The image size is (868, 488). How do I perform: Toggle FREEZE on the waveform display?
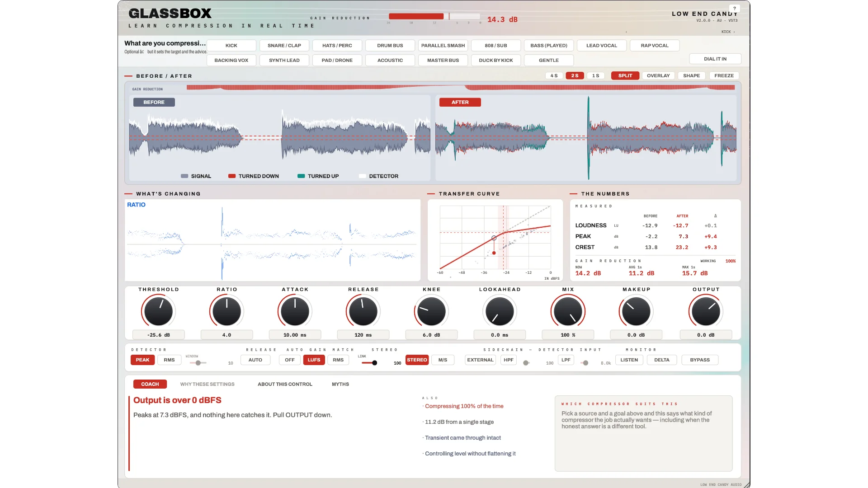pyautogui.click(x=724, y=76)
